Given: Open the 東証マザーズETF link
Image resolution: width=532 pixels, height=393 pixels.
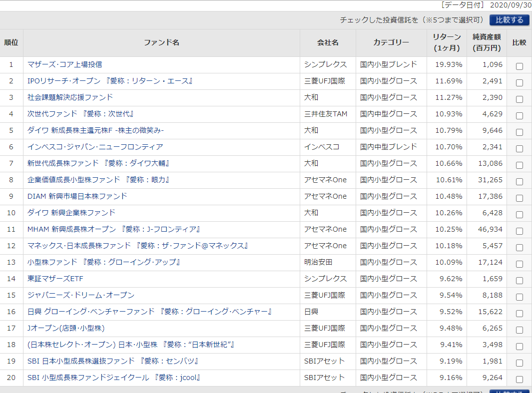Looking at the screenshot, I should [55, 279].
